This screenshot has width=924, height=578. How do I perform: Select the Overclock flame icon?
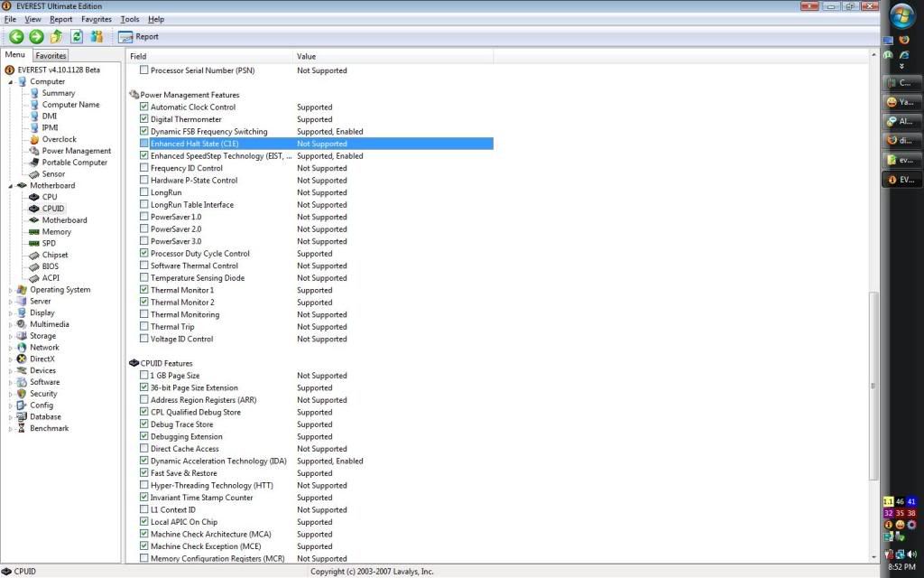(x=34, y=139)
